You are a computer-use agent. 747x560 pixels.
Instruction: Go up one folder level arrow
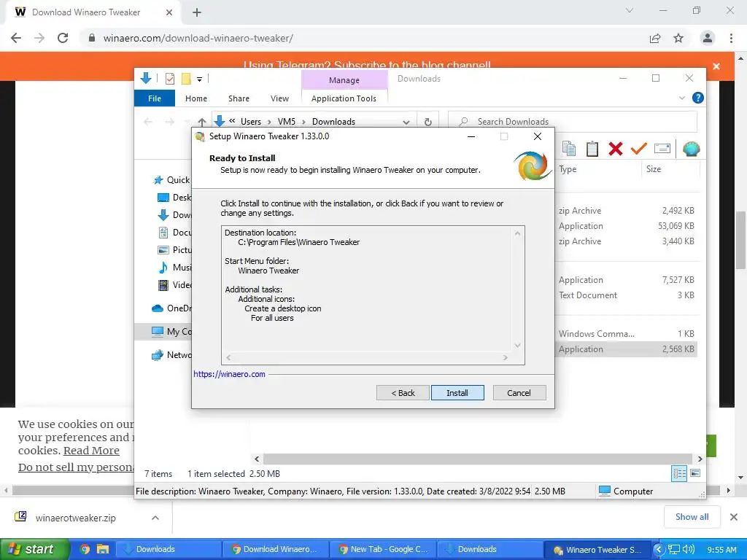(202, 122)
